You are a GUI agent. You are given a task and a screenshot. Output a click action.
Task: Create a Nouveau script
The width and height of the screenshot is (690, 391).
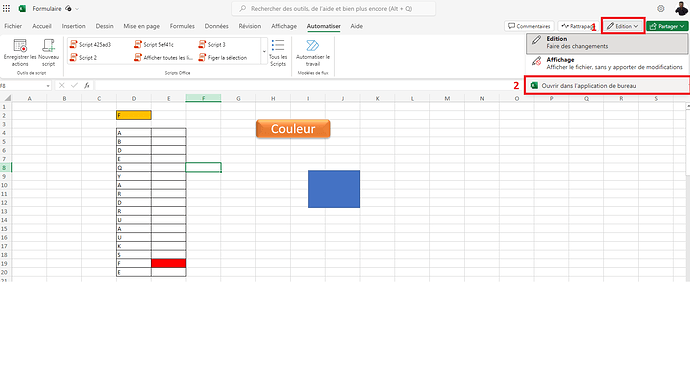pyautogui.click(x=48, y=52)
